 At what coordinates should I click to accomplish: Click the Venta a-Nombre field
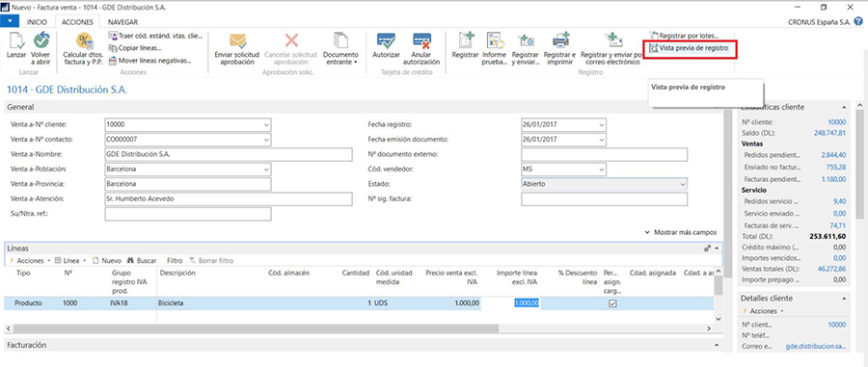(x=228, y=154)
